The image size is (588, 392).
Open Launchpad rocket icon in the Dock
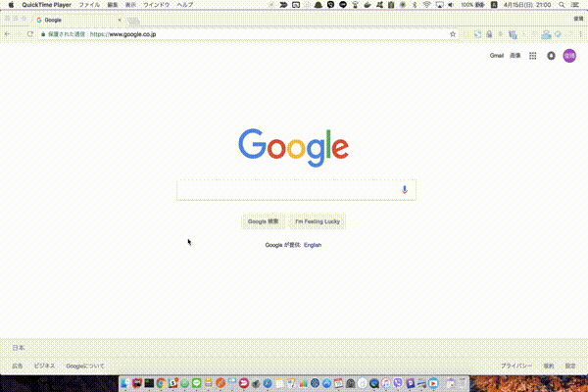(256, 383)
